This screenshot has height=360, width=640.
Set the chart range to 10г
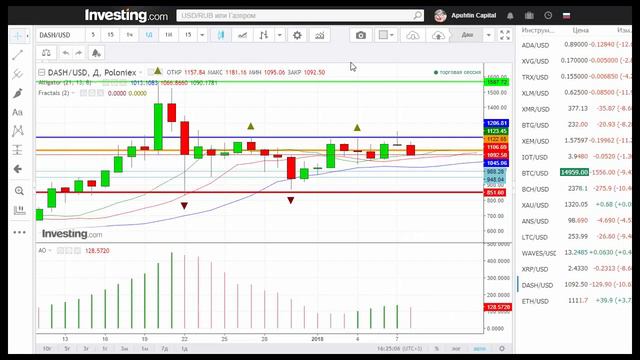pos(47,349)
